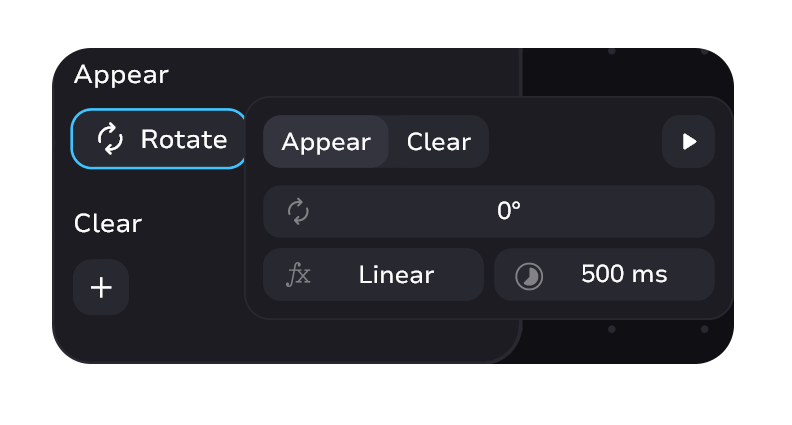Click the rotate arrows icon in the Rotate button
This screenshot has height=425, width=792.
click(x=110, y=140)
